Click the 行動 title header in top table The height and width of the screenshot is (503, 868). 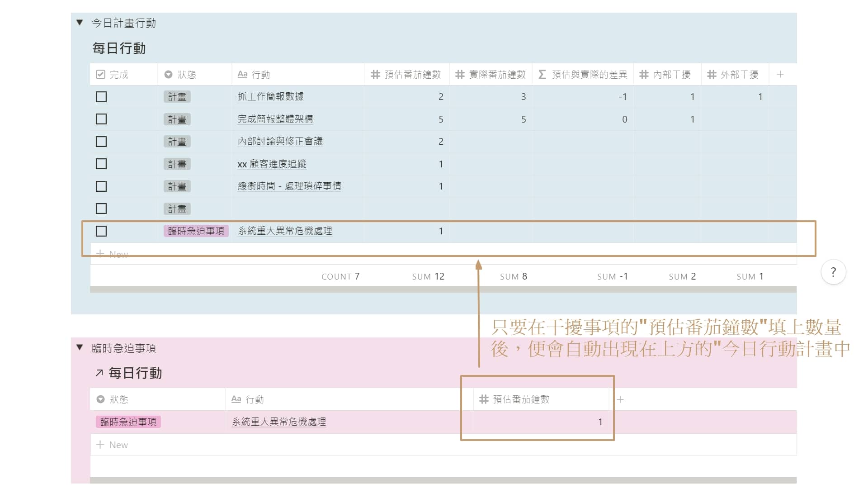click(x=254, y=75)
